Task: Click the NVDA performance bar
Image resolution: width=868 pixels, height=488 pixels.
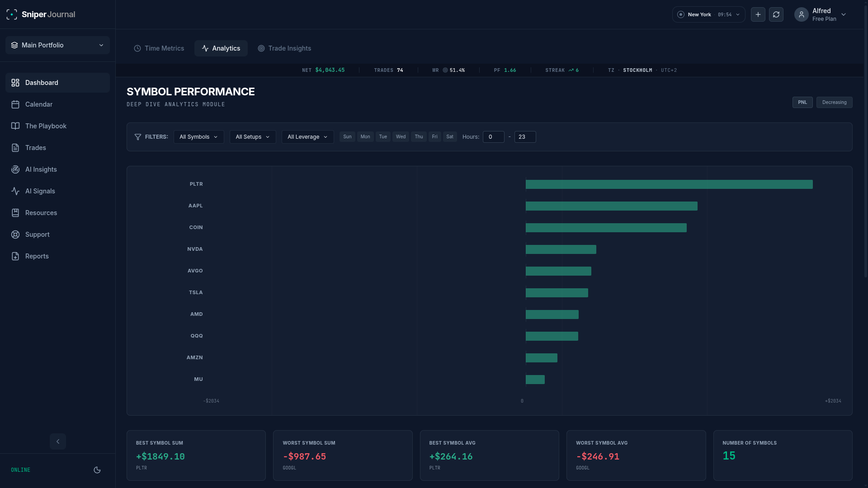Action: point(561,249)
